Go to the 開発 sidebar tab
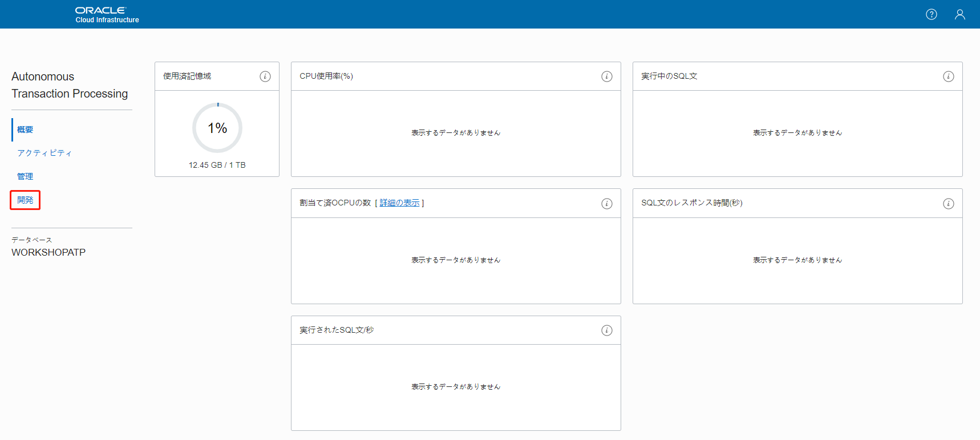Screen dimensions: 980x440 (x=25, y=200)
